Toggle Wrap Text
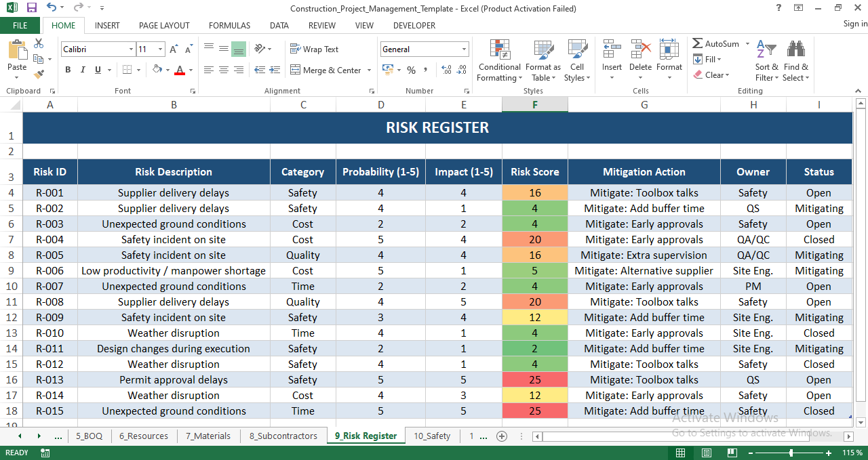 point(315,49)
